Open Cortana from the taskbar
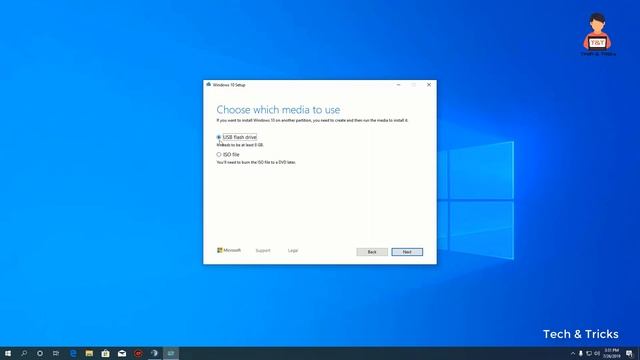The height and width of the screenshot is (360, 640). (40, 353)
